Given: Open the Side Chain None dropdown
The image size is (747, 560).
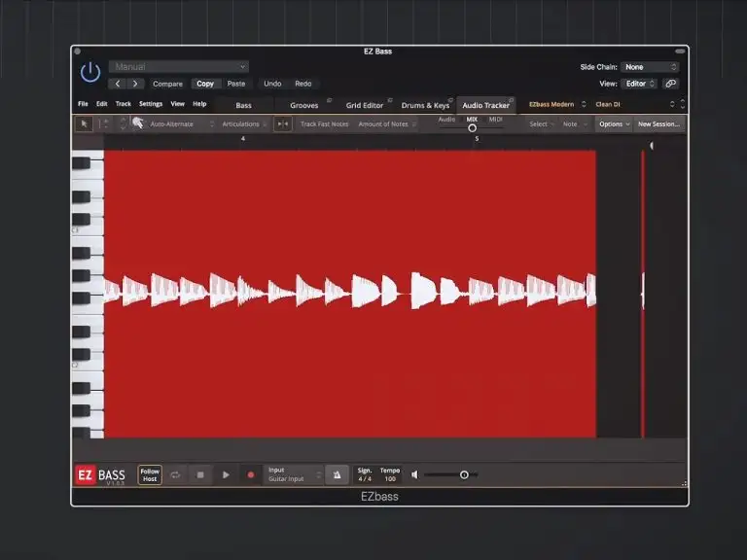Looking at the screenshot, I should pos(651,67).
